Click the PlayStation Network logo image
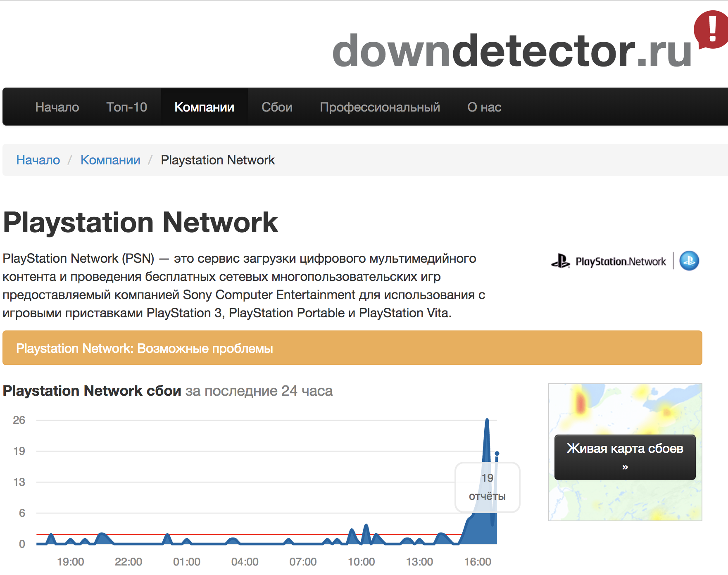 click(x=625, y=261)
